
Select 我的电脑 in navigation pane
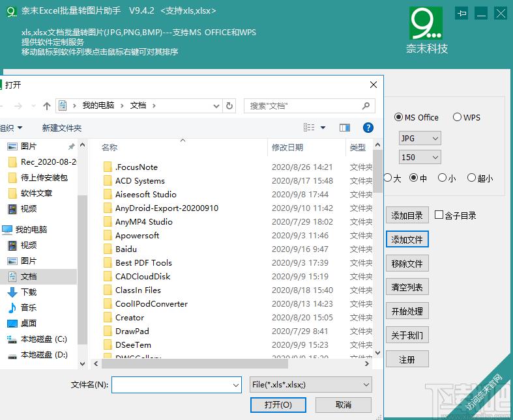click(x=25, y=229)
